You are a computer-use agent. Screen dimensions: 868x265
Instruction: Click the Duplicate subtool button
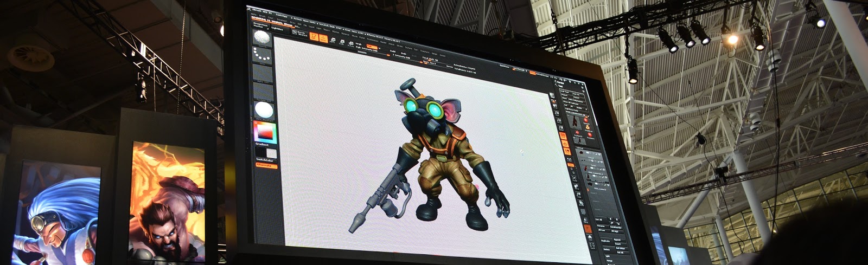(607, 241)
